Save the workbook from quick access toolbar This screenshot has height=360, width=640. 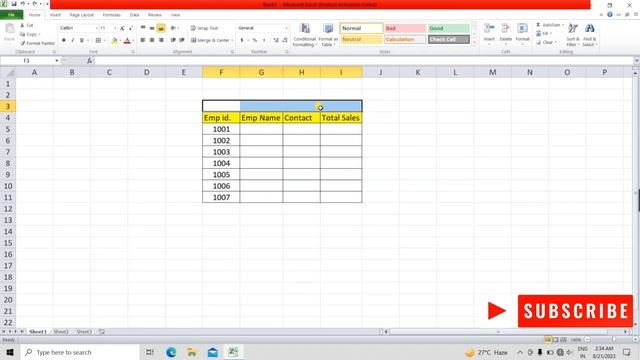pos(14,4)
